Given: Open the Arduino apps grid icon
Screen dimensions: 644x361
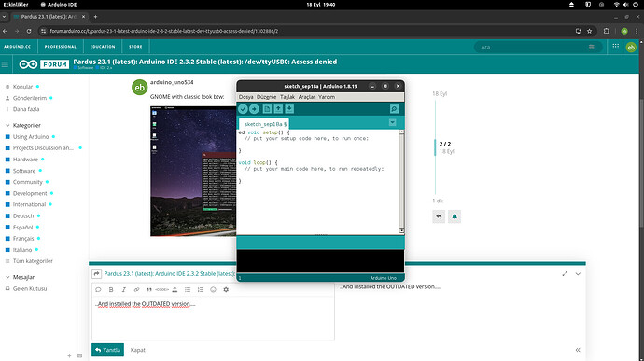Looking at the screenshot, I should point(616,47).
